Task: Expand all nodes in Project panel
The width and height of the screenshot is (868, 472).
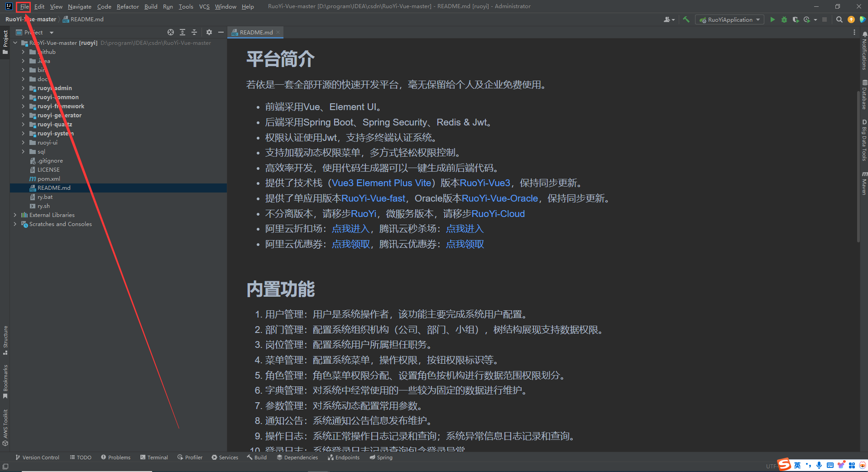Action: click(182, 32)
